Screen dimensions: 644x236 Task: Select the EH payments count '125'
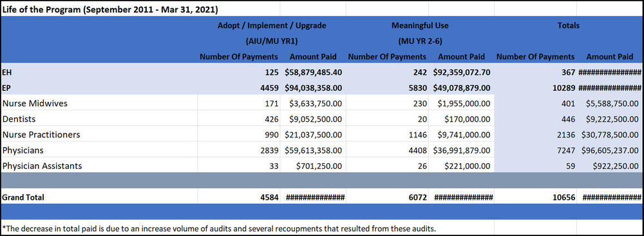[x=272, y=72]
